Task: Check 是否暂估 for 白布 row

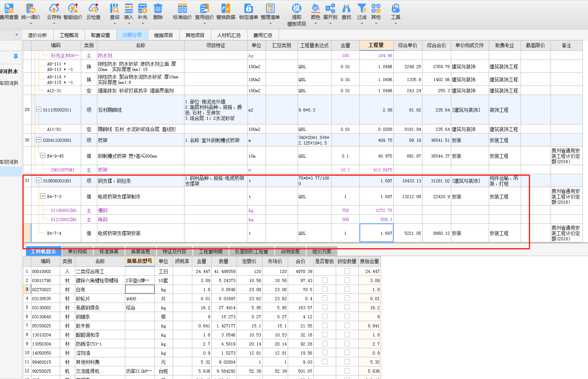Action: tap(325, 289)
